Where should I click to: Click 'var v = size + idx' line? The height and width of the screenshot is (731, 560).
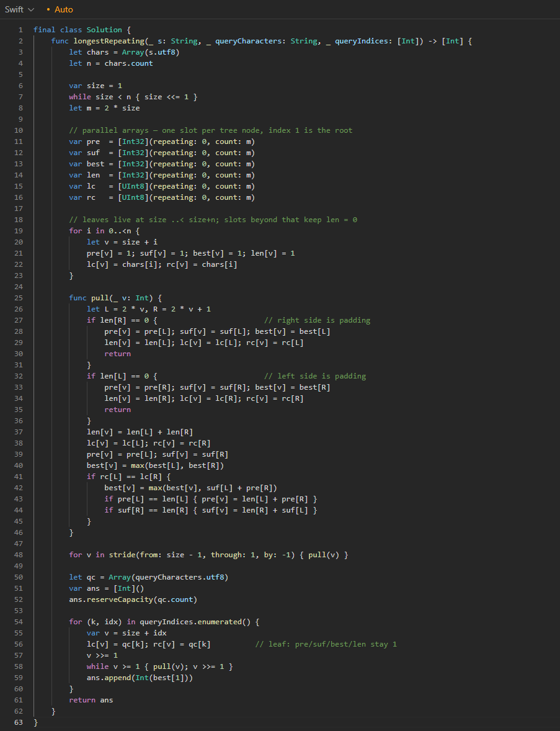point(127,633)
